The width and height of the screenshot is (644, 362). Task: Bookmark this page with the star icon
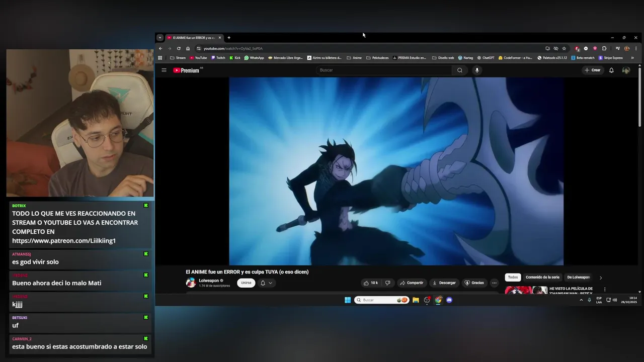[564, 49]
